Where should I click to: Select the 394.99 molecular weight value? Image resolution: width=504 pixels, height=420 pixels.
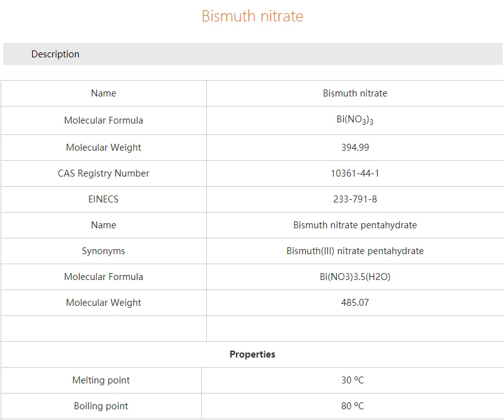(x=355, y=148)
